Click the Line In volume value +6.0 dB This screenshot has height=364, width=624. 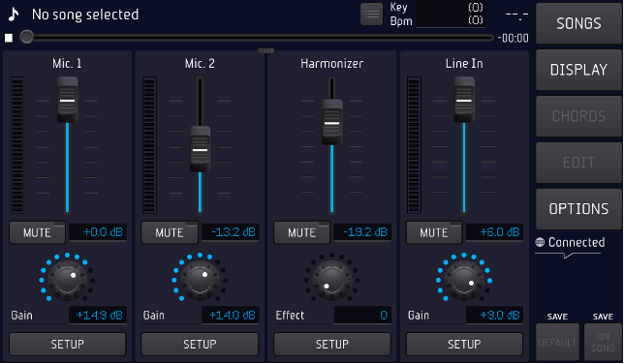pyautogui.click(x=495, y=232)
